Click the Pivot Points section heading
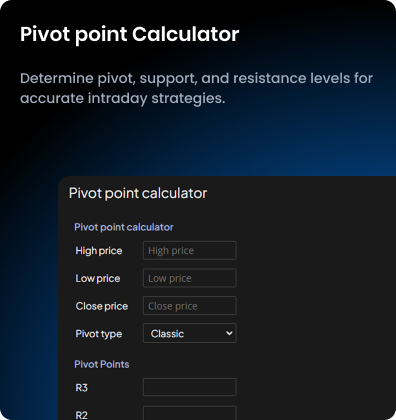 click(102, 364)
